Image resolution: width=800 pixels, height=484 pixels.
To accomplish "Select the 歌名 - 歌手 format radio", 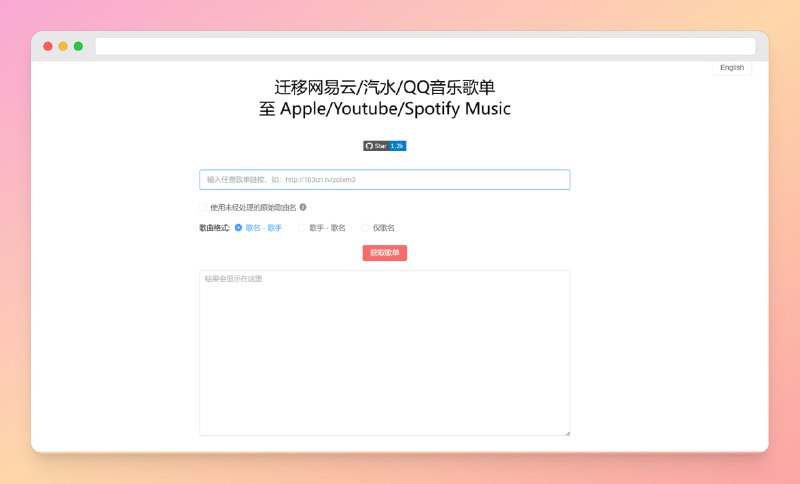I will click(x=238, y=228).
